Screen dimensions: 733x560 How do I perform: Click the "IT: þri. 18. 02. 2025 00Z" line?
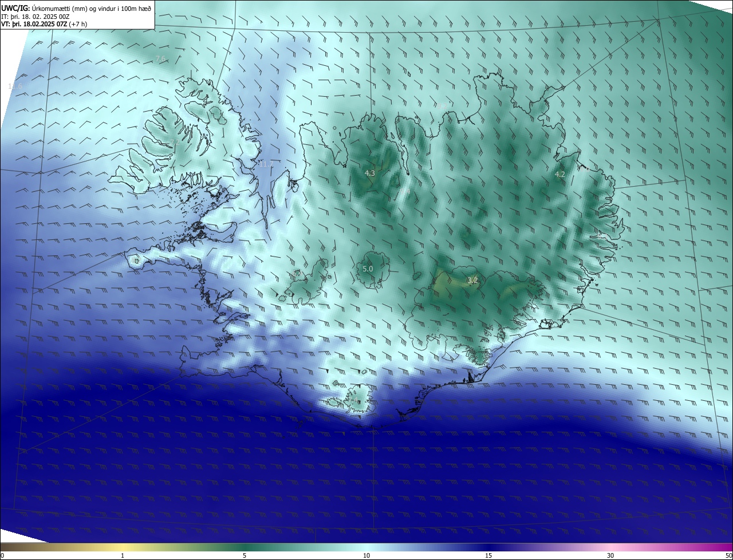pos(36,17)
